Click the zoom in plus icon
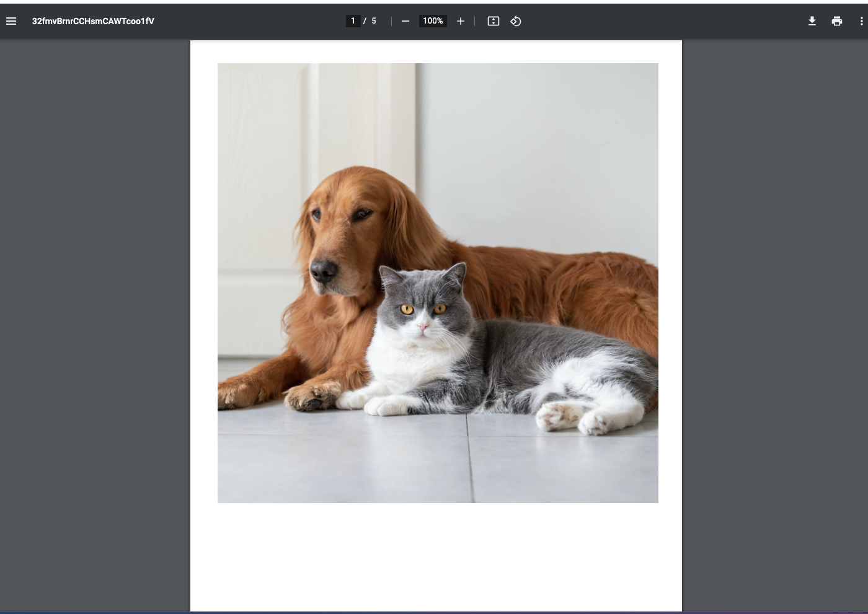868x614 pixels. tap(461, 21)
